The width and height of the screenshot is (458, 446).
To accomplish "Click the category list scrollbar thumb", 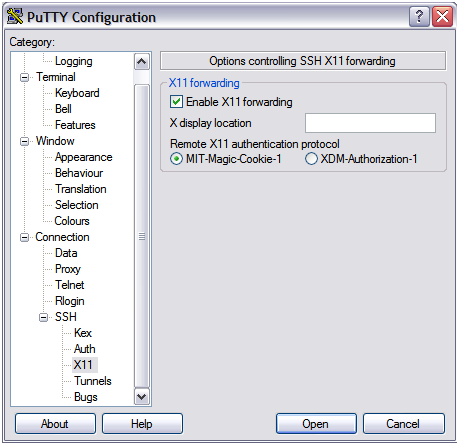I will (142, 236).
